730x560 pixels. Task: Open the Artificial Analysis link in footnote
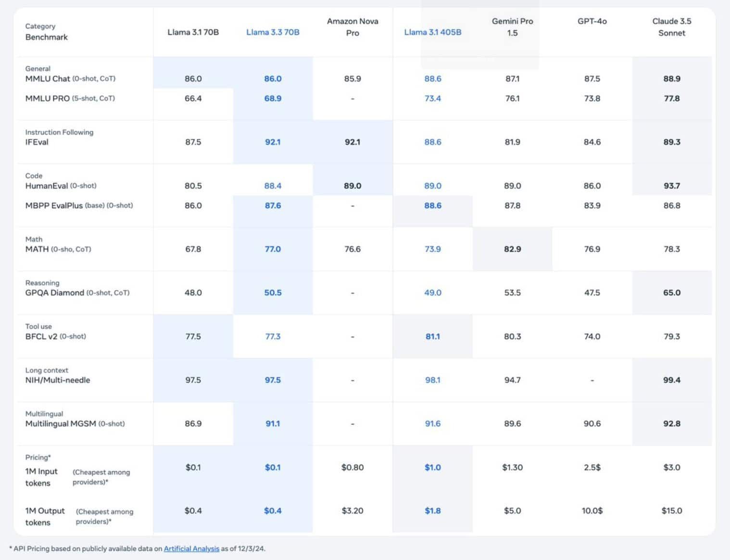(x=191, y=548)
